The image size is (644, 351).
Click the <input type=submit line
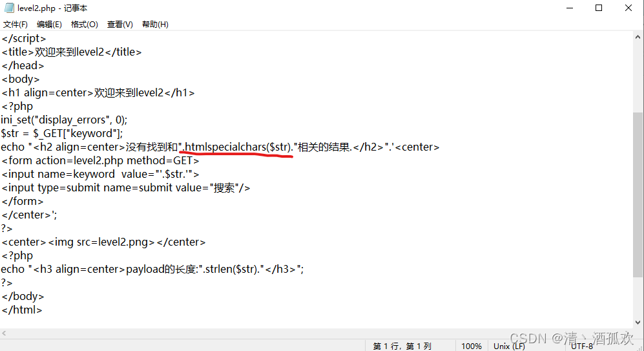coord(126,187)
